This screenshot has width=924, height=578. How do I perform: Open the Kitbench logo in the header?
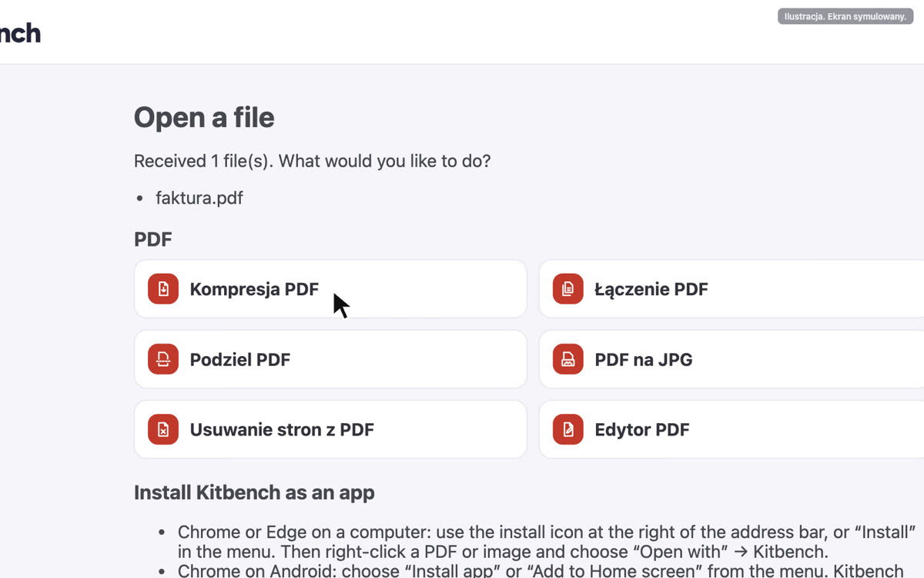tap(20, 32)
